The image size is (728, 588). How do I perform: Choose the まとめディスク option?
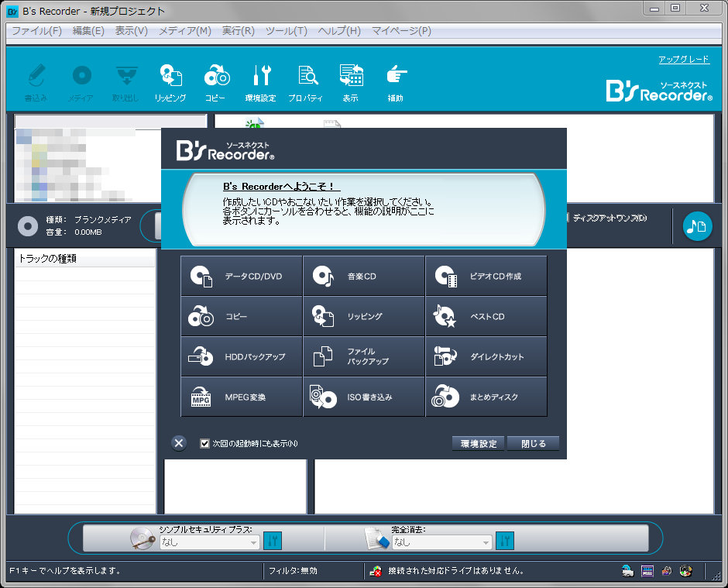[x=486, y=397]
